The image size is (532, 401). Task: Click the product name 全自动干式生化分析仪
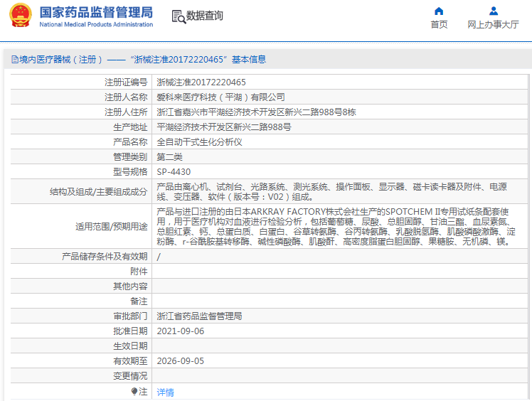pos(199,142)
